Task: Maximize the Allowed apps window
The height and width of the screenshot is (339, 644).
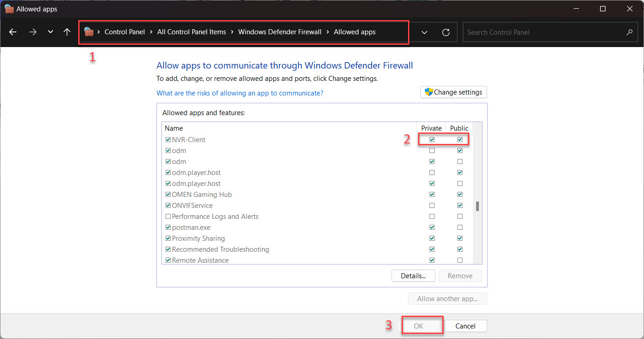Action: [x=603, y=9]
